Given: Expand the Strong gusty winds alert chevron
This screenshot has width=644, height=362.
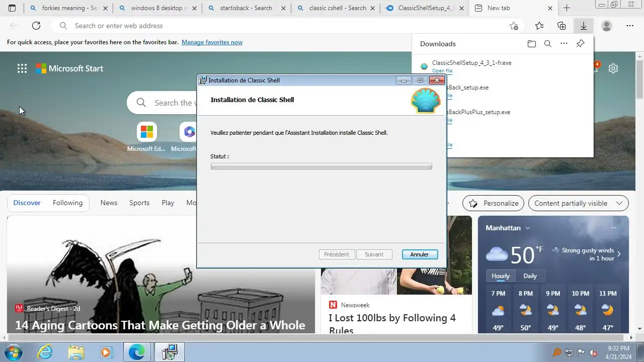Looking at the screenshot, I should 619,254.
